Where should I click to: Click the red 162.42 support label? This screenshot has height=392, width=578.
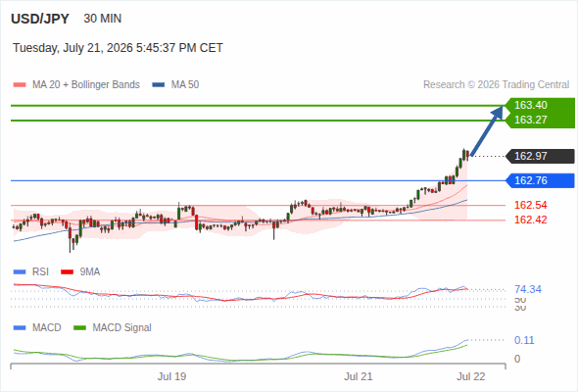click(530, 220)
